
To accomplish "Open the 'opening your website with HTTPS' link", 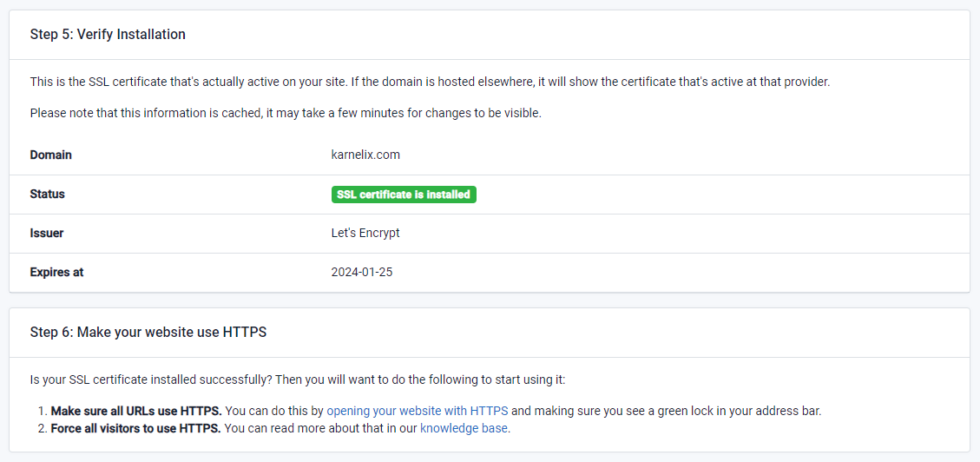I will (417, 411).
